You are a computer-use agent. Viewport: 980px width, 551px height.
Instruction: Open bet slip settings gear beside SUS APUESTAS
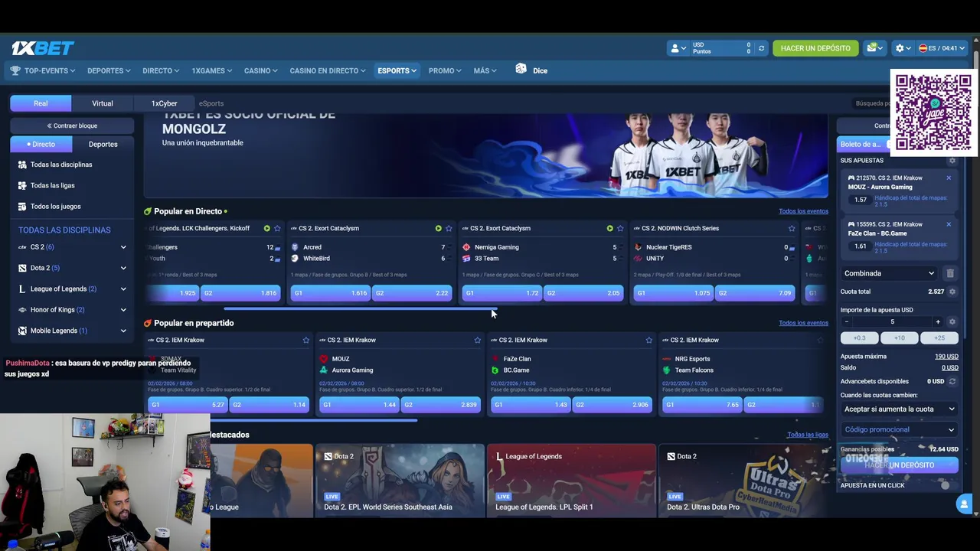(x=952, y=160)
